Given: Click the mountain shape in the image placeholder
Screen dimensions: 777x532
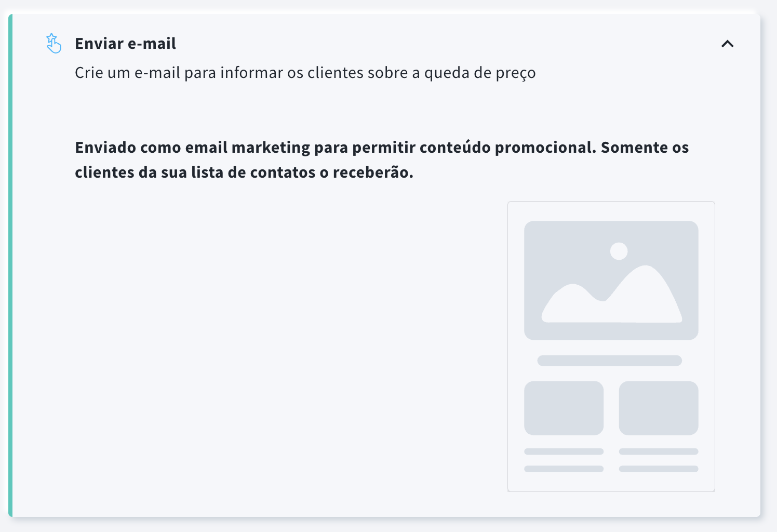Looking at the screenshot, I should coord(612,294).
